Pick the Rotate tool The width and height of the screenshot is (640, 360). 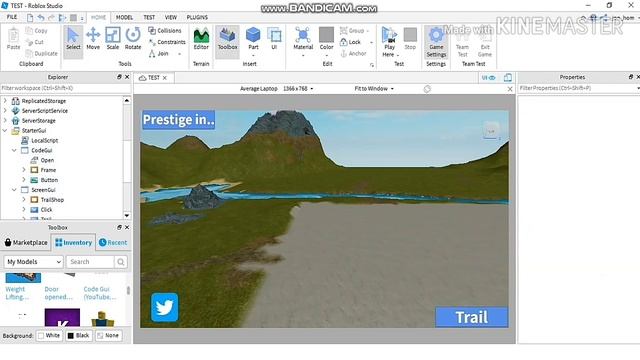click(x=133, y=39)
